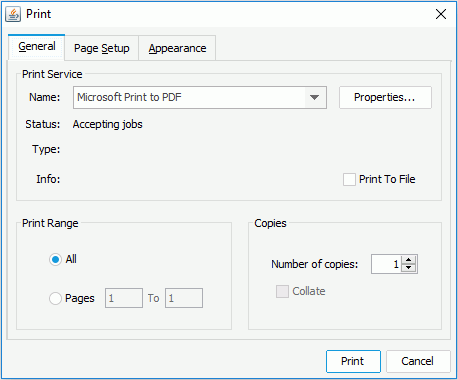Increase number of copies with up arrow
Image resolution: width=458 pixels, height=380 pixels.
[409, 260]
